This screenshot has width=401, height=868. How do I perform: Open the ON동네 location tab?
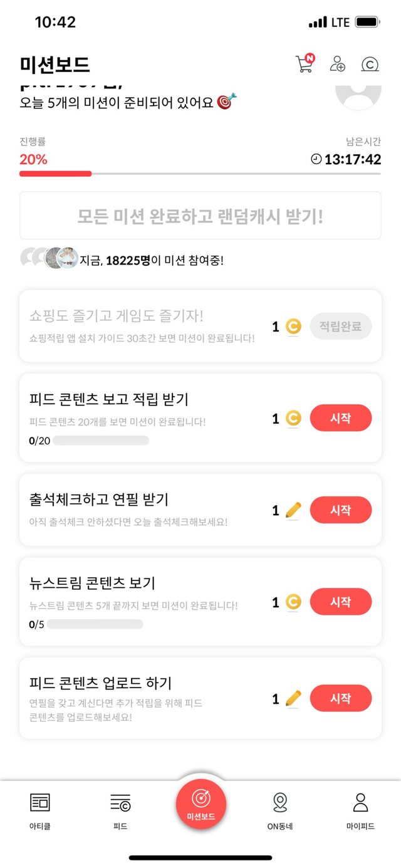pos(280,810)
